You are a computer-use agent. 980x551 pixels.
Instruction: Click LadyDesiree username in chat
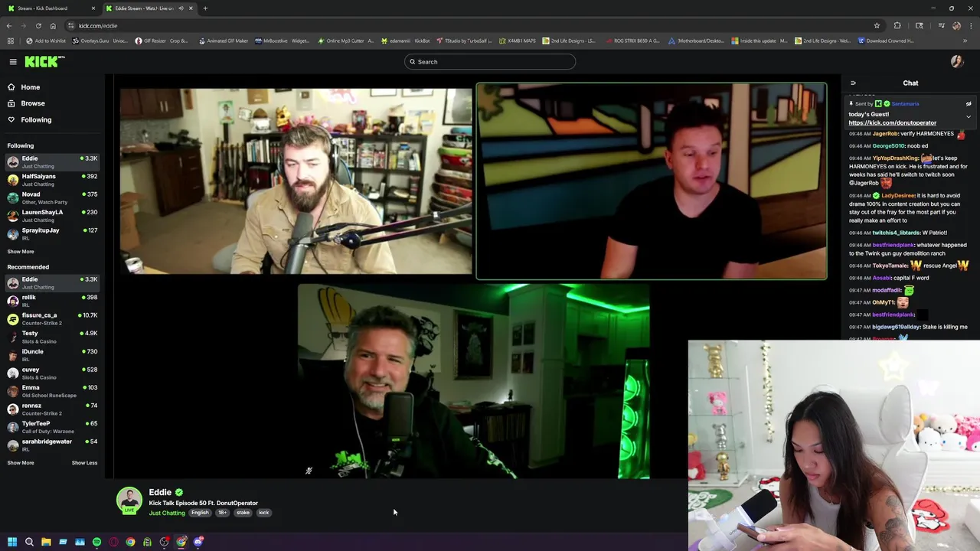click(898, 195)
